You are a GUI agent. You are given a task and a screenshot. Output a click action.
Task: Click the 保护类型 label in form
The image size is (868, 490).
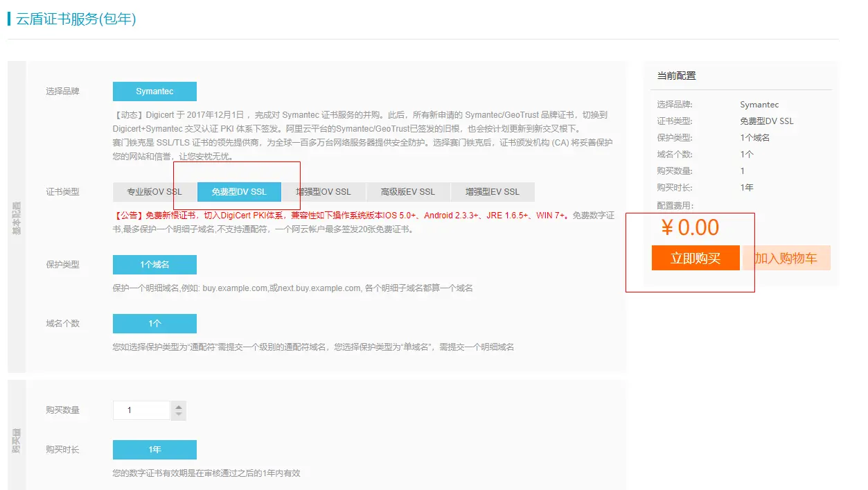click(62, 265)
